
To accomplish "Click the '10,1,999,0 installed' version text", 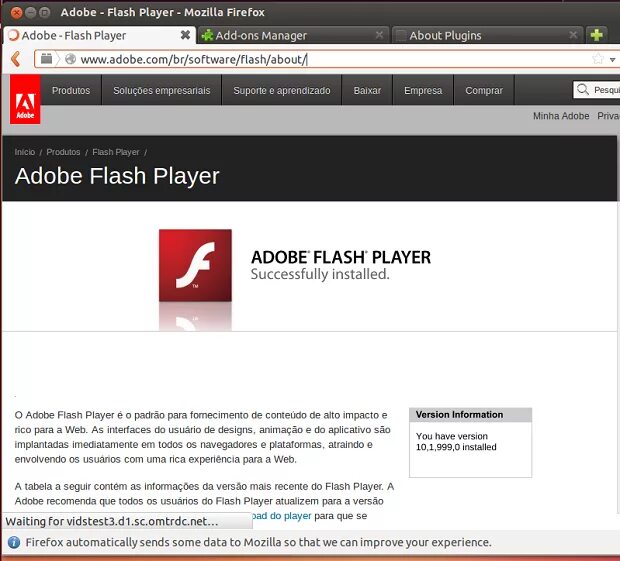I will (456, 447).
